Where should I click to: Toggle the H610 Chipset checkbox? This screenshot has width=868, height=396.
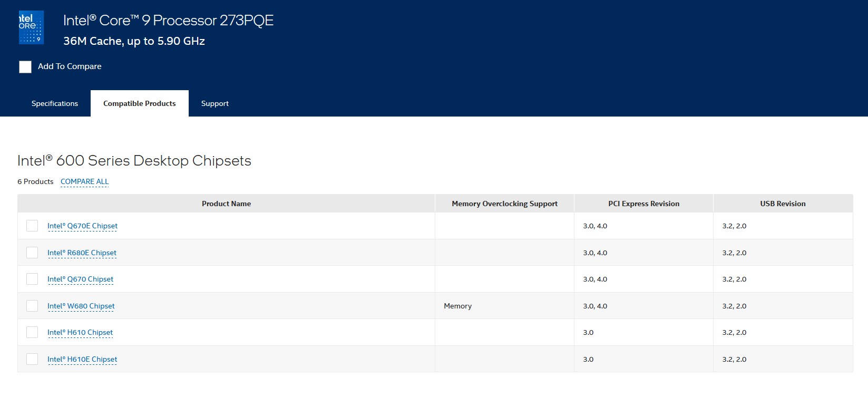[32, 332]
